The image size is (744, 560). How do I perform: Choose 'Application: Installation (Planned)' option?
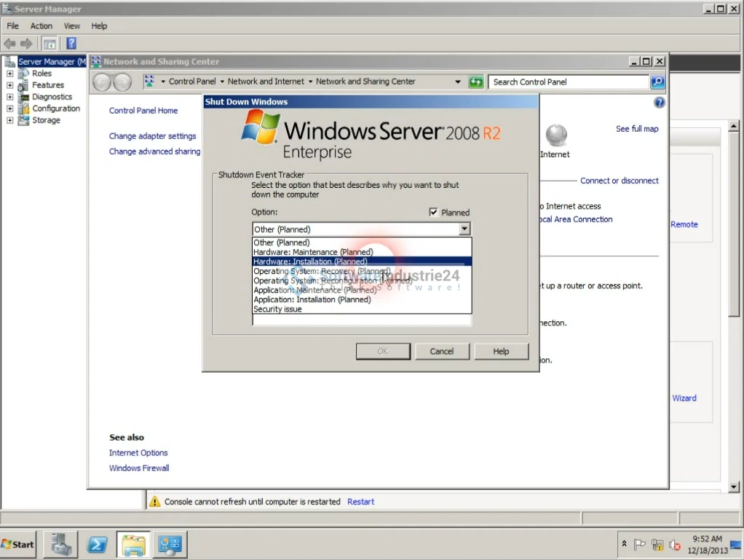(312, 299)
